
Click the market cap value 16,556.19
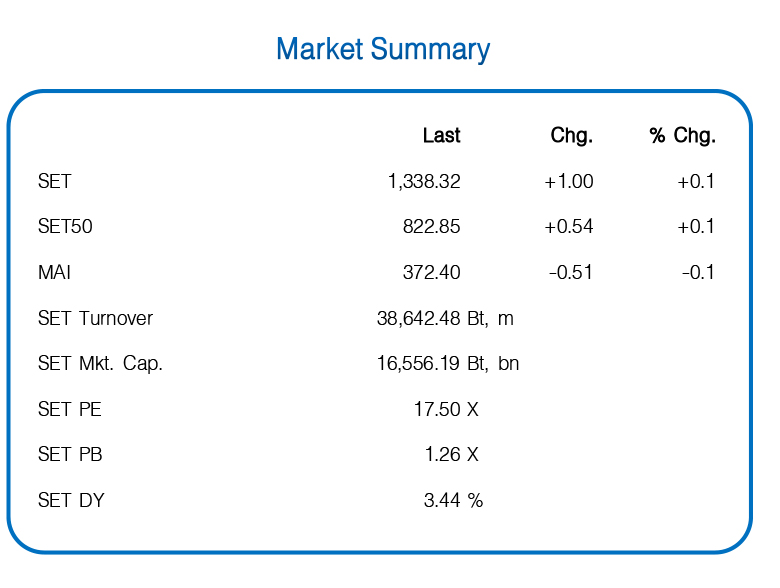[418, 364]
